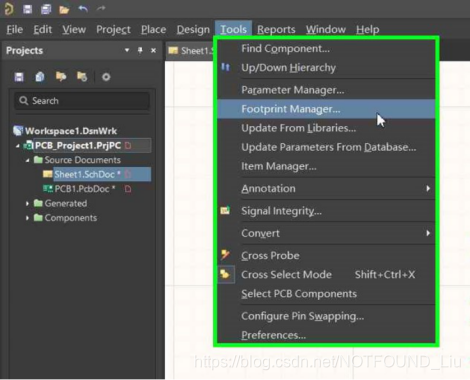Switch to the Sheet1 document tab
This screenshot has width=470, height=380.
tap(191, 51)
